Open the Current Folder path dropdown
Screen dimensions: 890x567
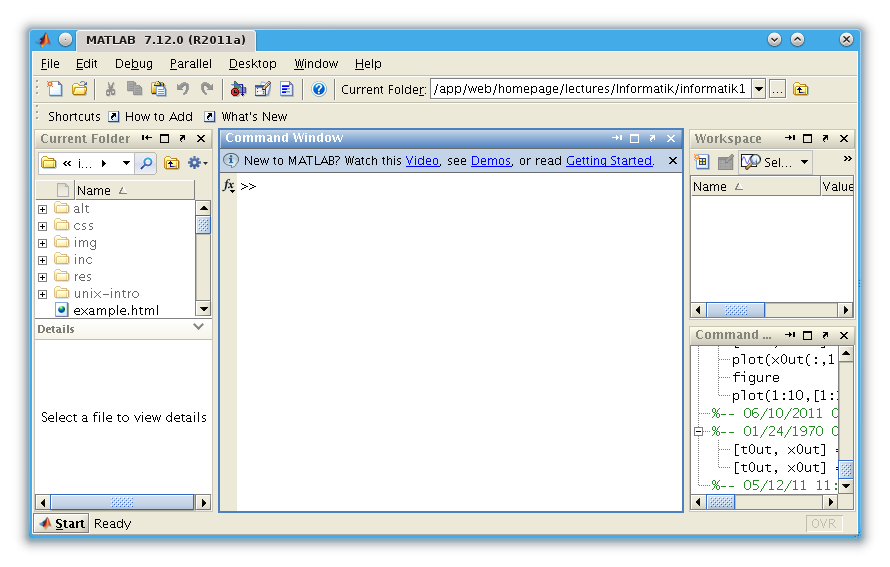tap(758, 89)
